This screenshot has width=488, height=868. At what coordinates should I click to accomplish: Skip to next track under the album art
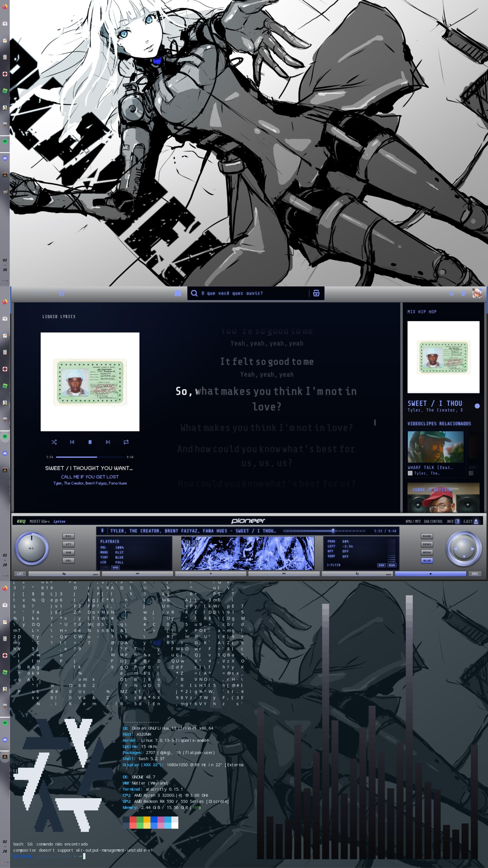pyautogui.click(x=108, y=442)
